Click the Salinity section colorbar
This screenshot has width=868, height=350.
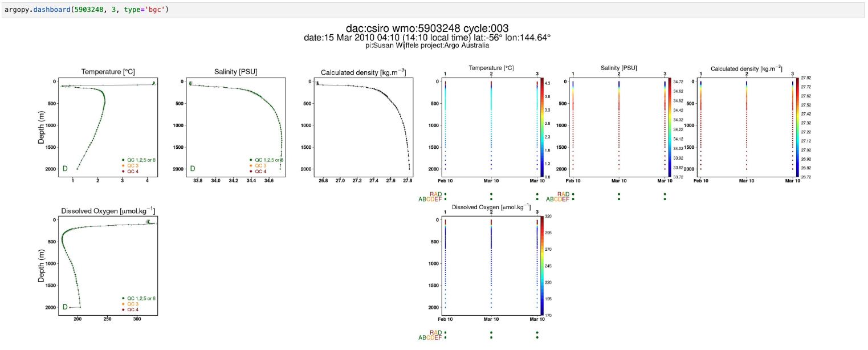point(670,127)
